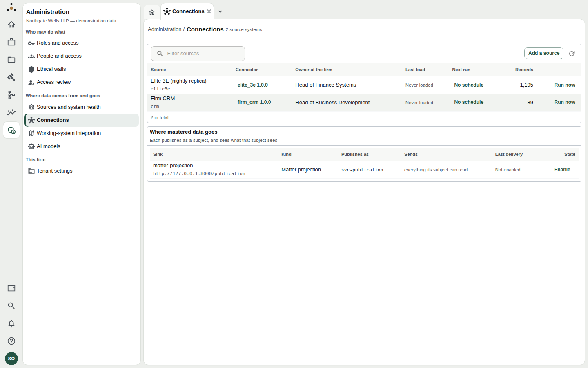Open the administration shield icon in left rail
The height and width of the screenshot is (368, 588).
11,130
